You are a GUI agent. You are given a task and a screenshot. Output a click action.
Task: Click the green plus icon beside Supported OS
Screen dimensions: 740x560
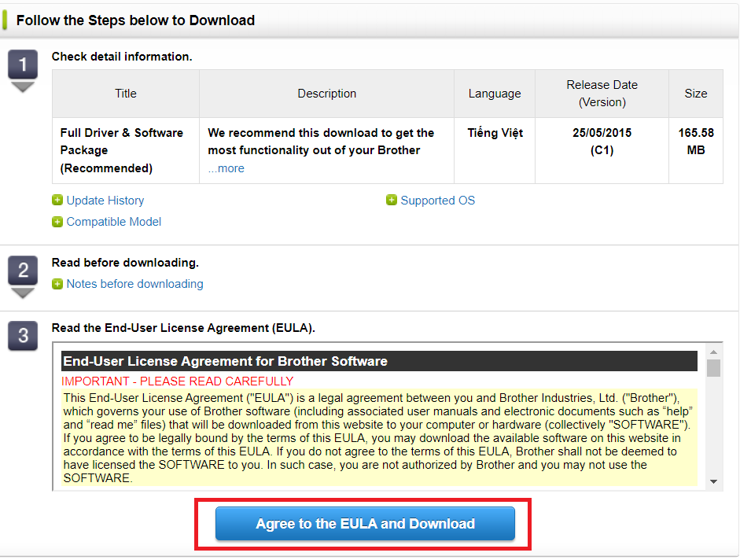tap(392, 201)
